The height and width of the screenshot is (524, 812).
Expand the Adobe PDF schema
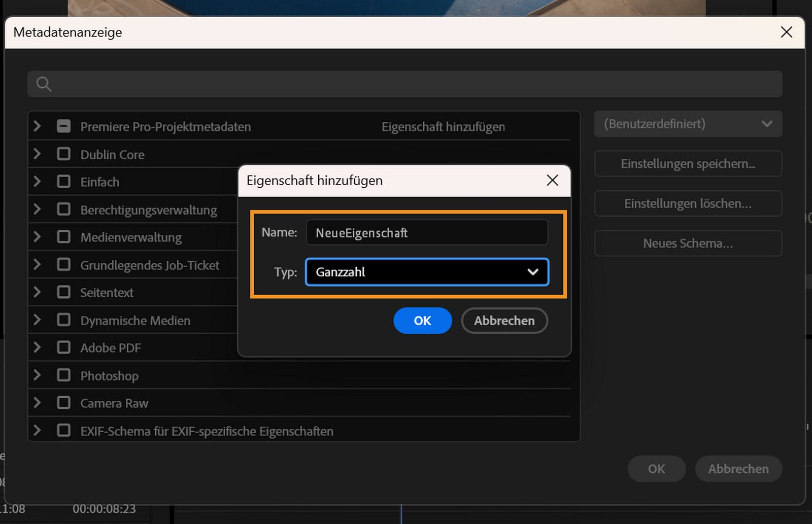(x=37, y=347)
